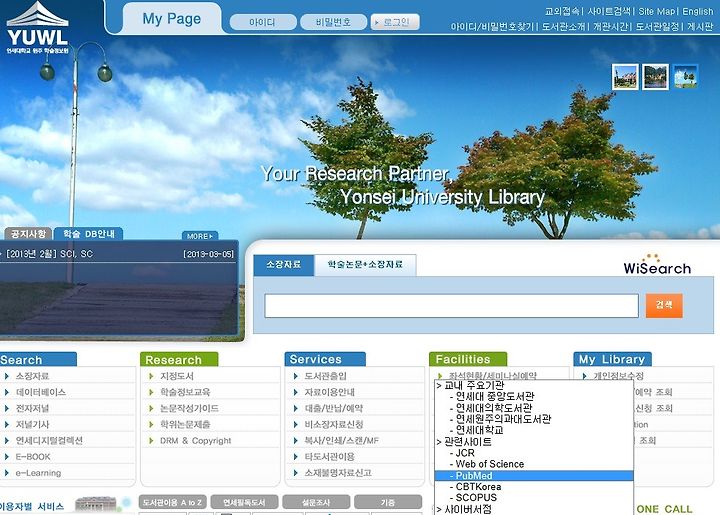The height and width of the screenshot is (515, 720).
Task: Switch to the 학술 DB안내 tab
Action: 89,234
